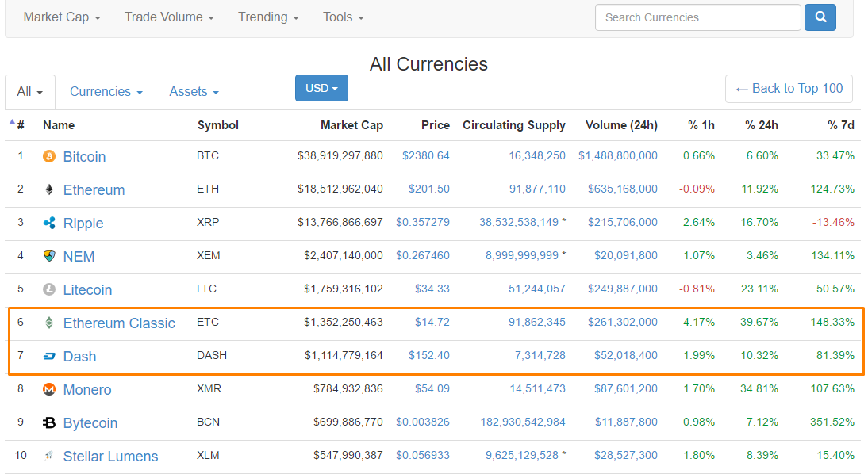The width and height of the screenshot is (868, 474).
Task: Sort by Volume (24h) header
Action: tap(622, 125)
